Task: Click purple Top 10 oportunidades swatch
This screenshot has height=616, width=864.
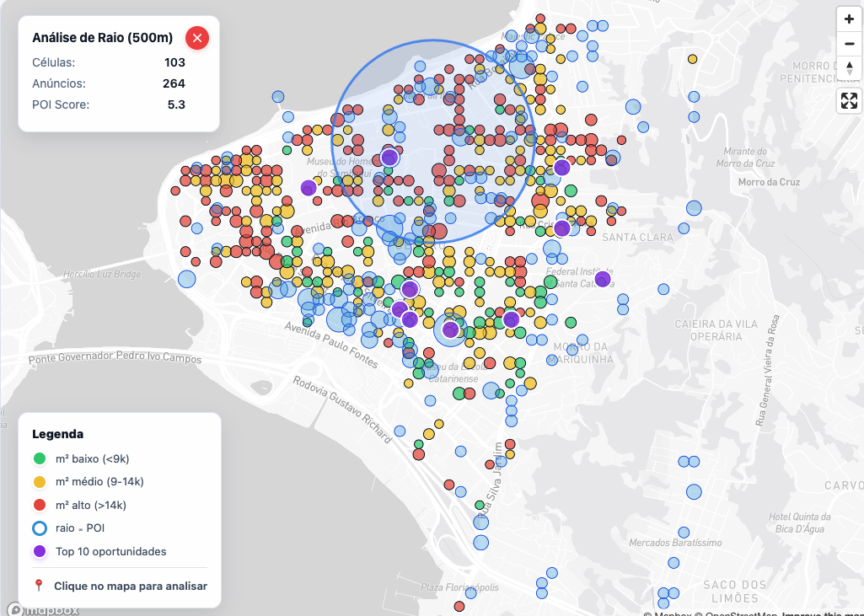Action: 40,552
